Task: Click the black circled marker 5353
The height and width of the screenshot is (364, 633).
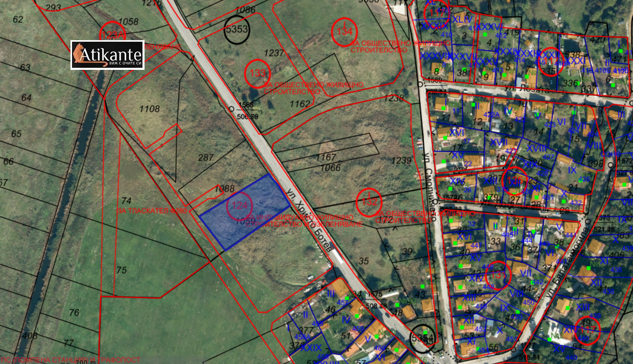Action: tap(236, 29)
